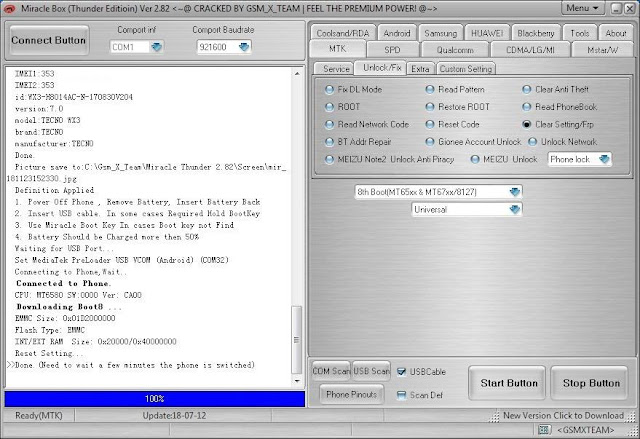Click the Stop Button
640x439 pixels.
click(590, 383)
